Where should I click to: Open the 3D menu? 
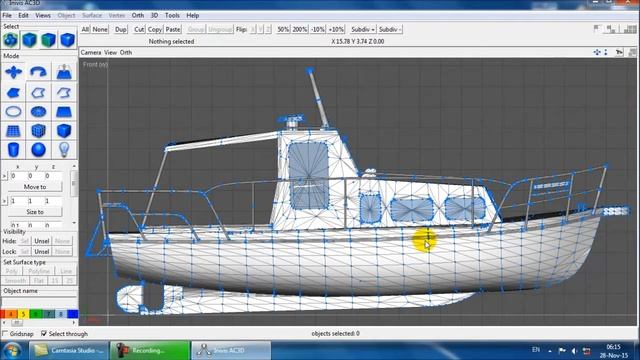pyautogui.click(x=154, y=16)
